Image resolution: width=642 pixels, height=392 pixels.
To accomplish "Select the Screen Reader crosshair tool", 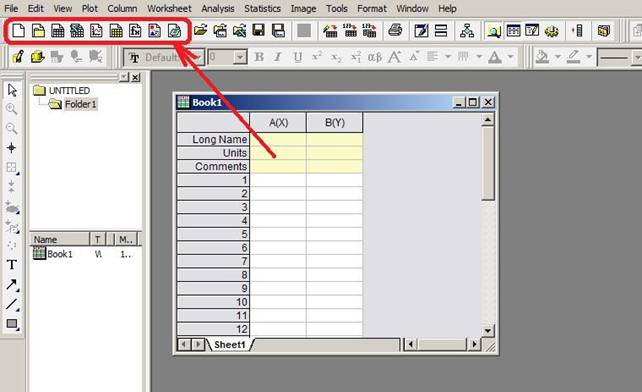I will point(11,148).
